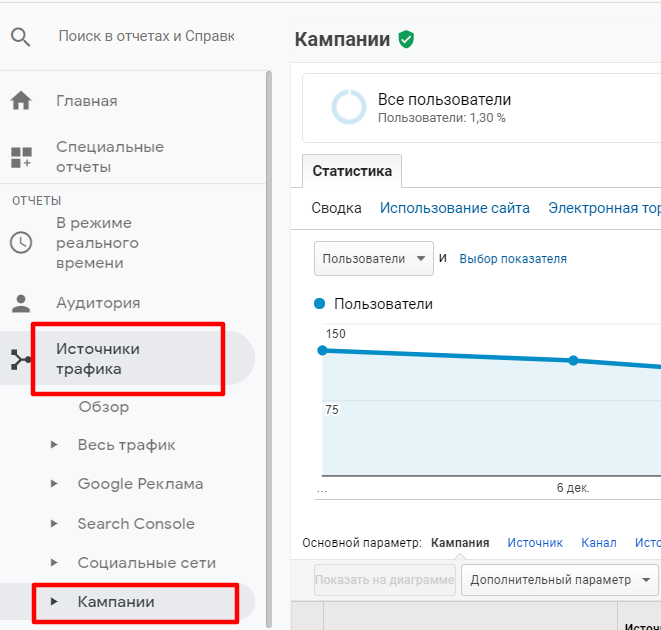Click the Все пользователи segment circle

tap(349, 107)
